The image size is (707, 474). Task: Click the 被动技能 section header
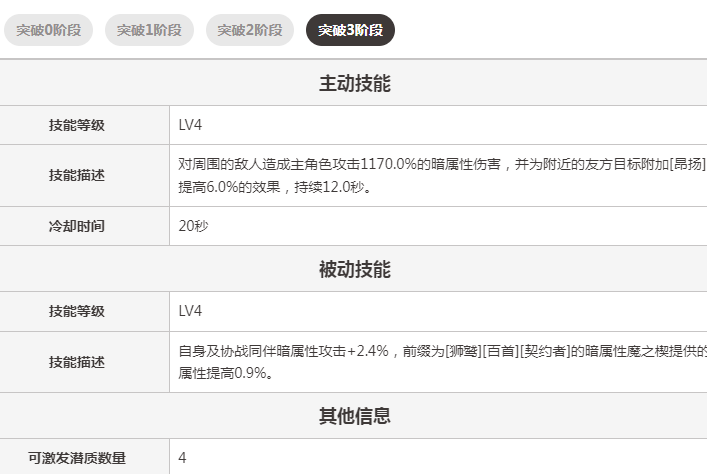tap(354, 270)
